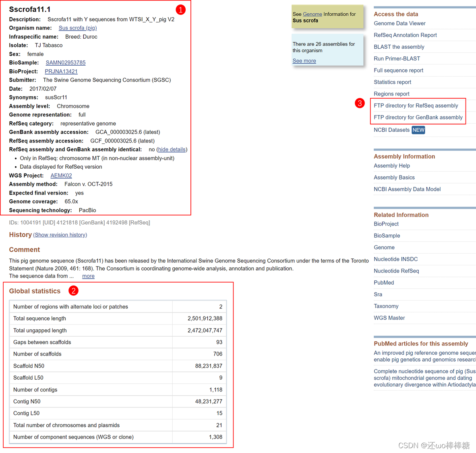Open related BioSample link in sidebar
This screenshot has height=453, width=476.
[x=387, y=236]
